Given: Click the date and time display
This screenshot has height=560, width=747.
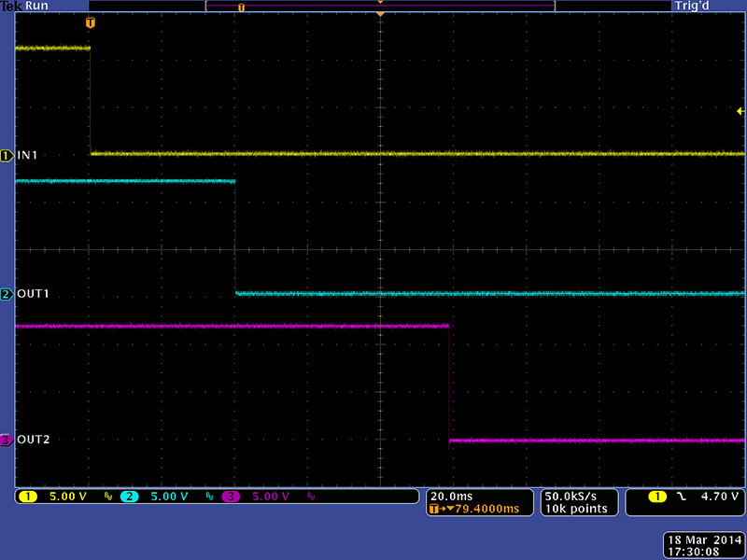Looking at the screenshot, I should tap(703, 545).
